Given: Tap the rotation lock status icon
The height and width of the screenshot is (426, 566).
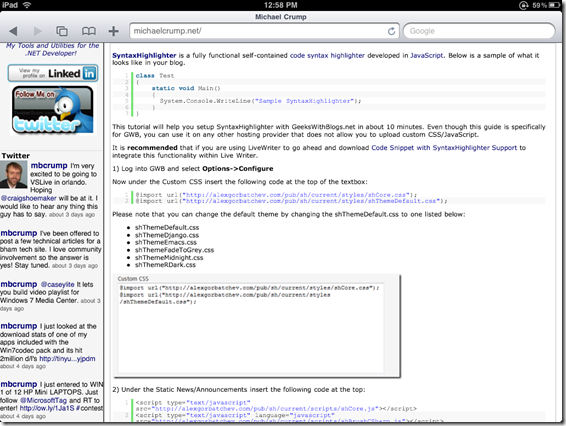Looking at the screenshot, I should click(524, 5).
